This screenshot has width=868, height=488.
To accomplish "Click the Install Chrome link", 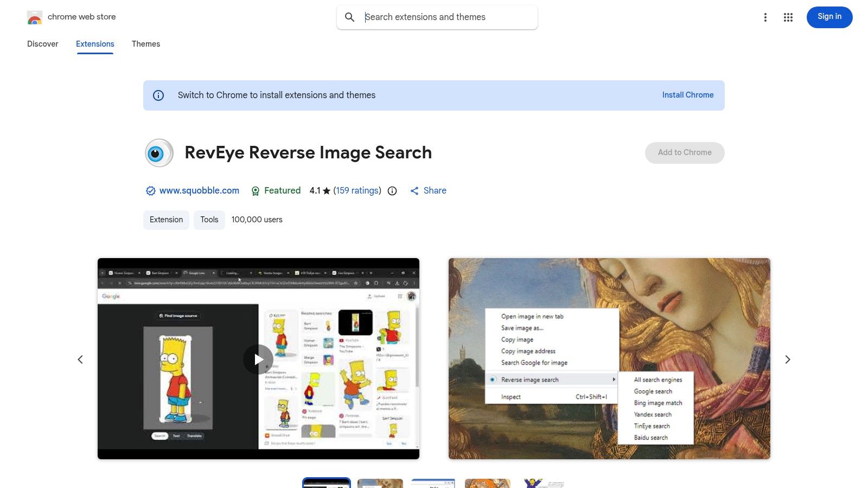I will [688, 95].
